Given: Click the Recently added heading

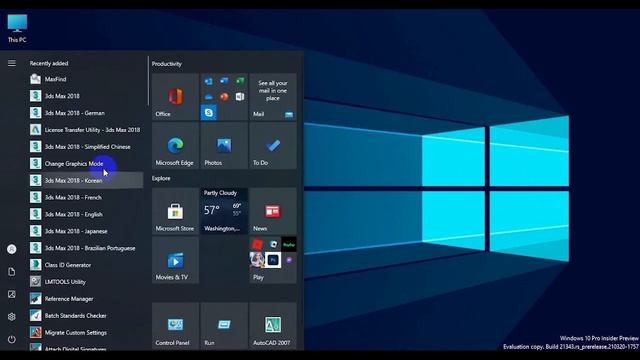Looking at the screenshot, I should [49, 63].
